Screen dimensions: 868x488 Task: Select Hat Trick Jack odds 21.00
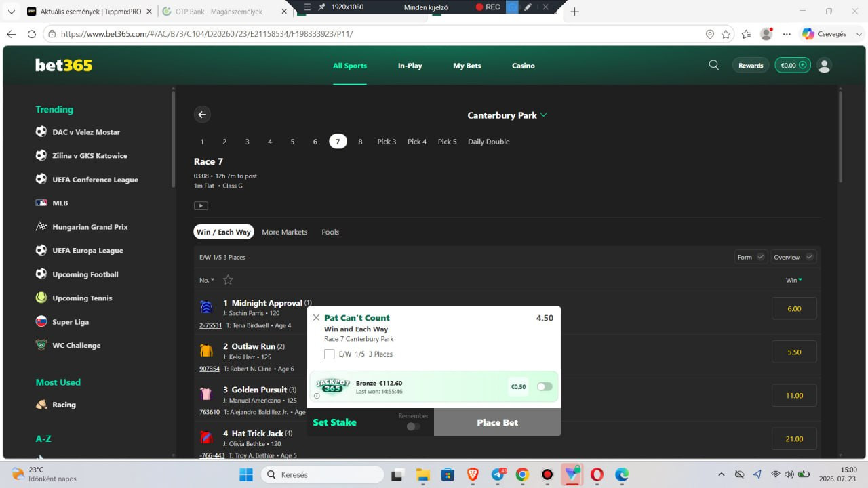[794, 439]
